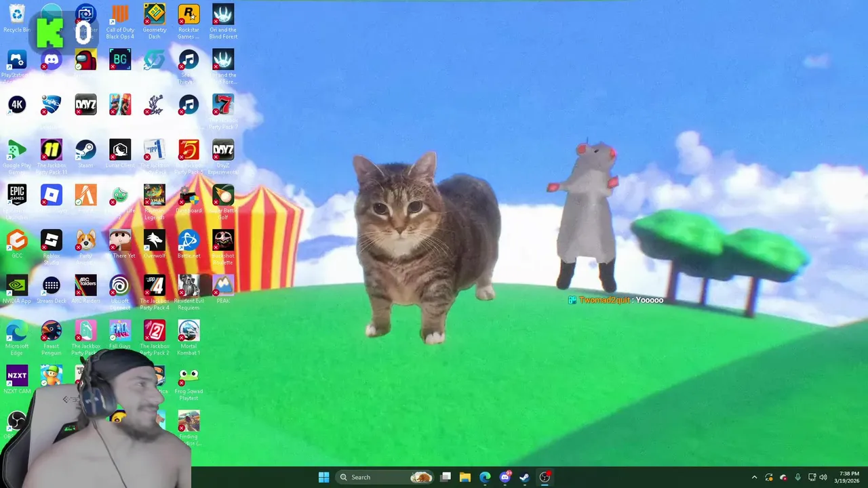
Task: Launch Stream Deck desktop icon
Action: pyautogui.click(x=52, y=289)
